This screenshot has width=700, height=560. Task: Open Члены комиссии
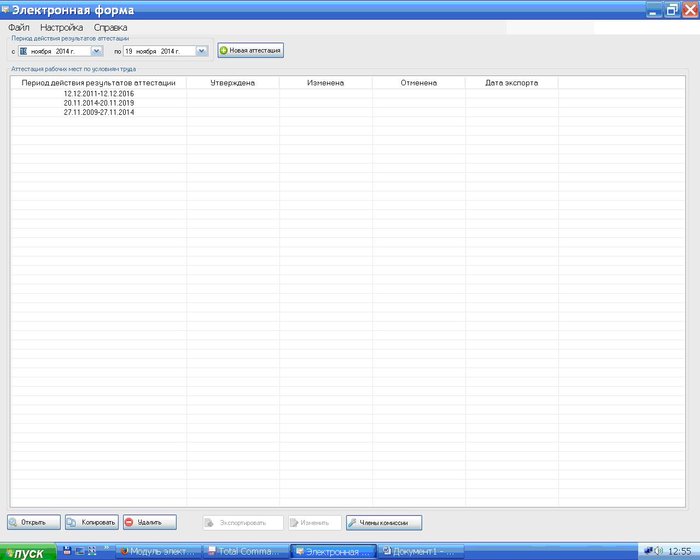(x=384, y=522)
